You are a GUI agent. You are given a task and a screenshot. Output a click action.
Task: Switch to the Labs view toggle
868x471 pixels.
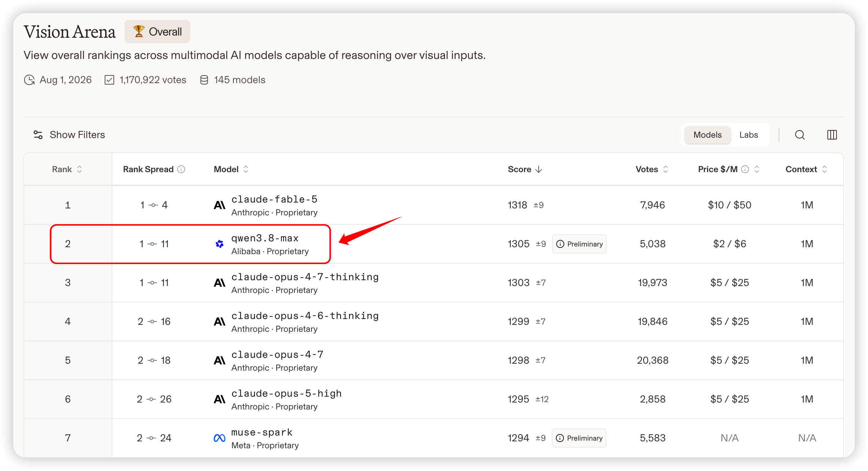[x=748, y=135]
